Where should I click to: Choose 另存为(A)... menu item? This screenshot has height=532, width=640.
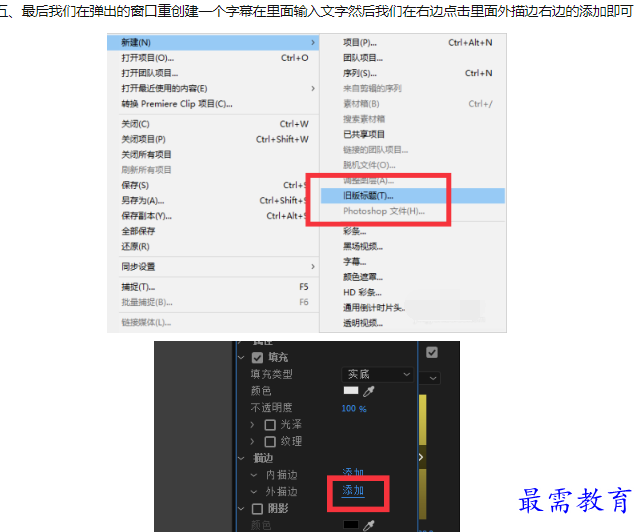(x=213, y=200)
